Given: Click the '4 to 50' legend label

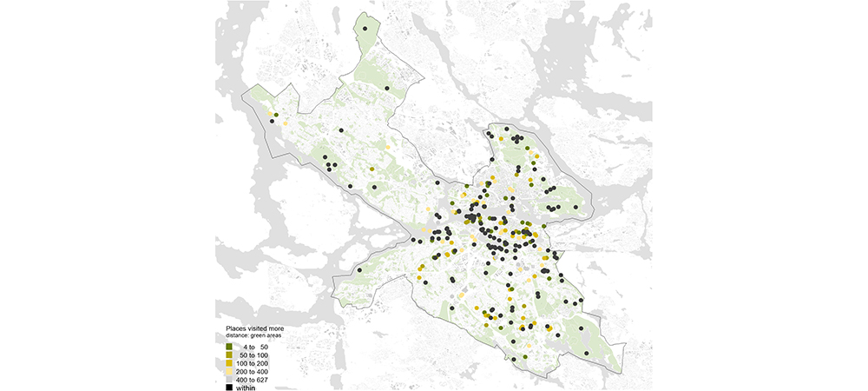Looking at the screenshot, I should [254, 347].
